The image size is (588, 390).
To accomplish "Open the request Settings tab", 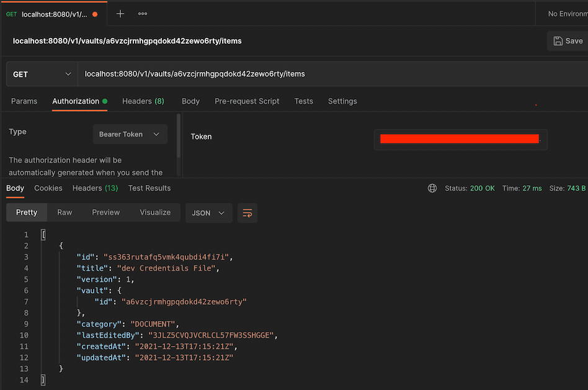I will pos(342,101).
